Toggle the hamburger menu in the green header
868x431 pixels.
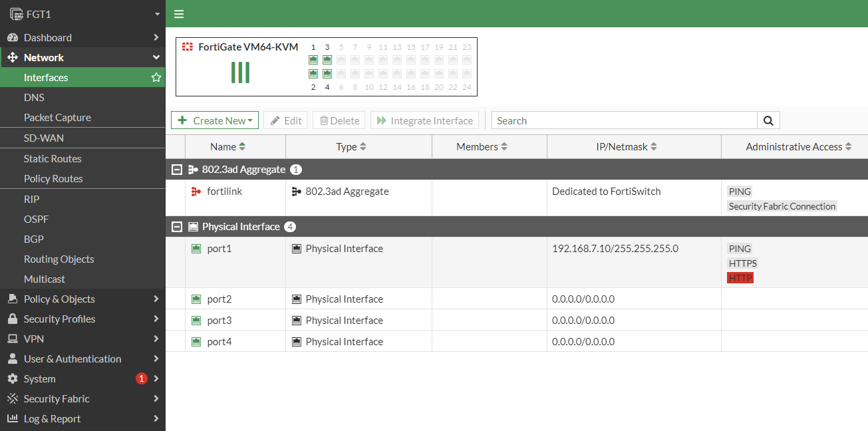click(178, 14)
